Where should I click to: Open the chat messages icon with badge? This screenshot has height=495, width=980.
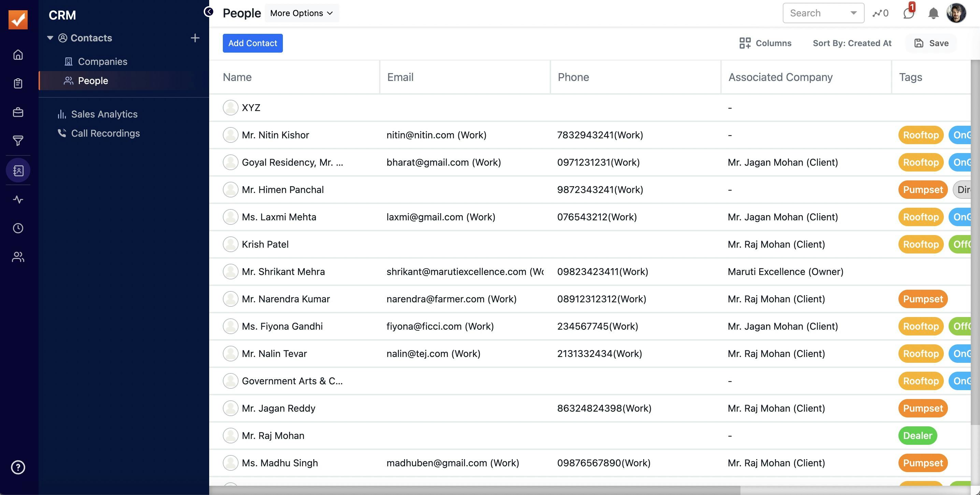tap(908, 13)
